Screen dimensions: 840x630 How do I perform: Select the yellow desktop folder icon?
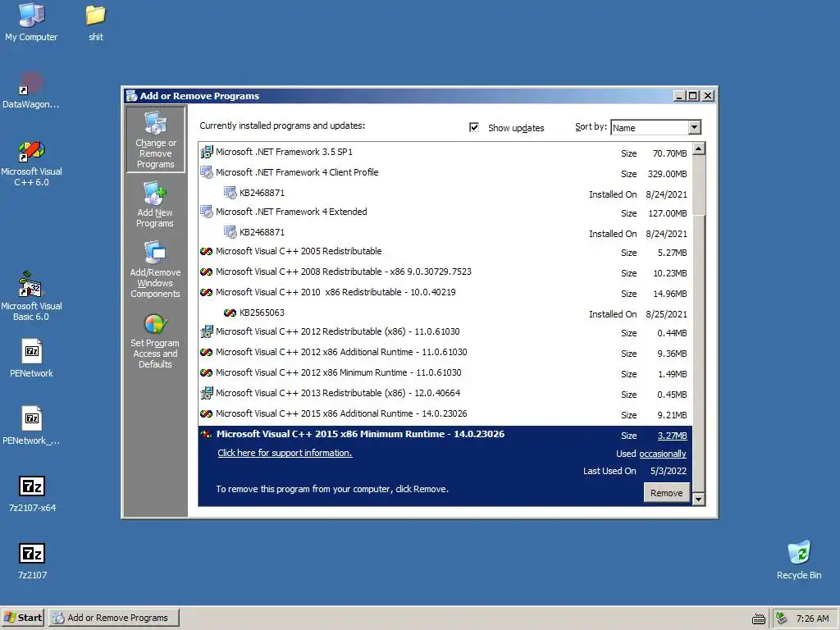95,15
